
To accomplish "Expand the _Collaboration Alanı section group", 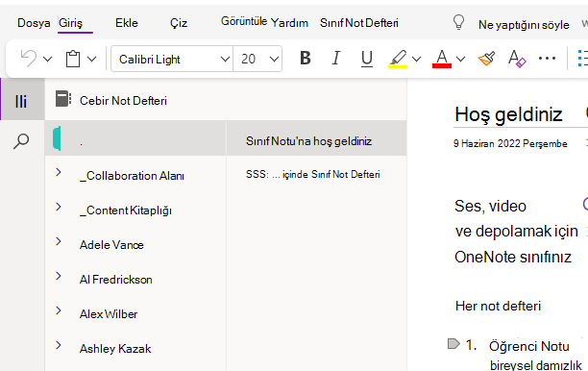I will [59, 172].
